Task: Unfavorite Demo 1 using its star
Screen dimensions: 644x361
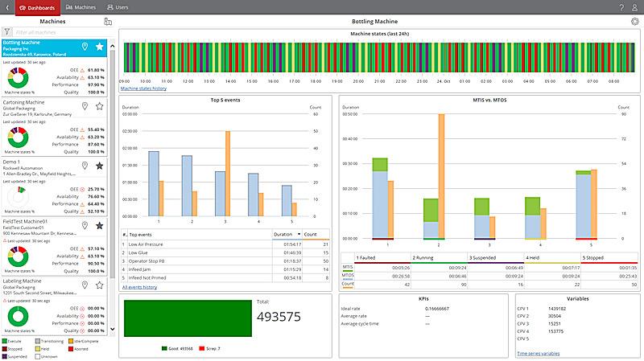Action: pos(100,166)
